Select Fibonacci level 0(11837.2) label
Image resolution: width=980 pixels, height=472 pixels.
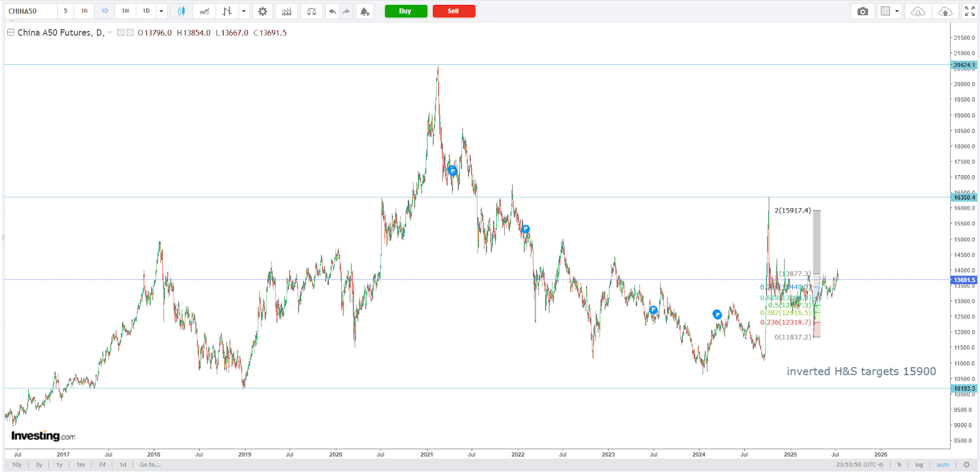[x=793, y=337]
